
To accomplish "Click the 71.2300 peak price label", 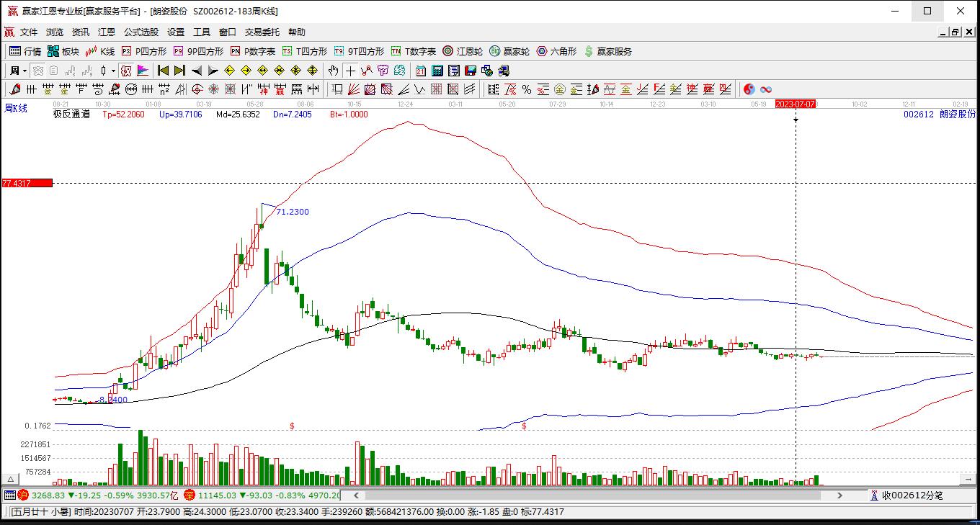I will [293, 212].
